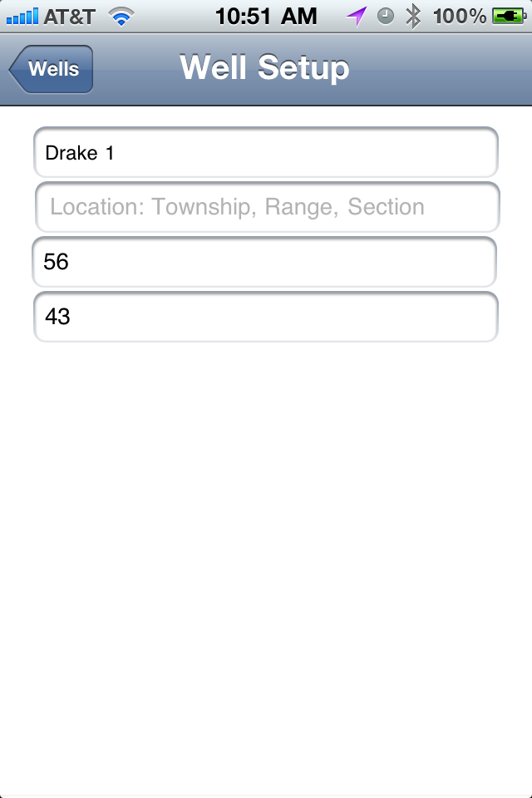Select the field containing 56
Viewport: 532px width, 798px height.
tap(264, 262)
